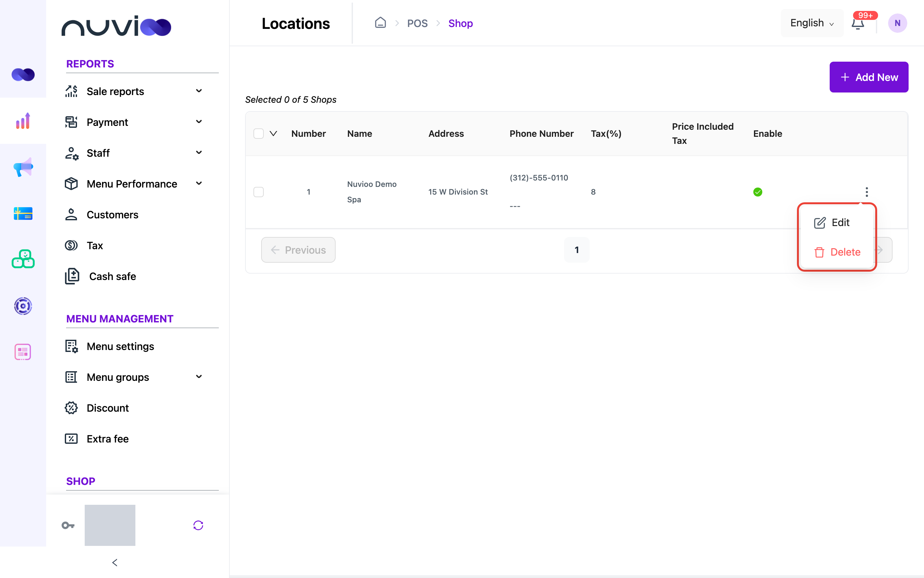The height and width of the screenshot is (578, 924).
Task: Open the gift card rail icon
Action: pyautogui.click(x=23, y=213)
